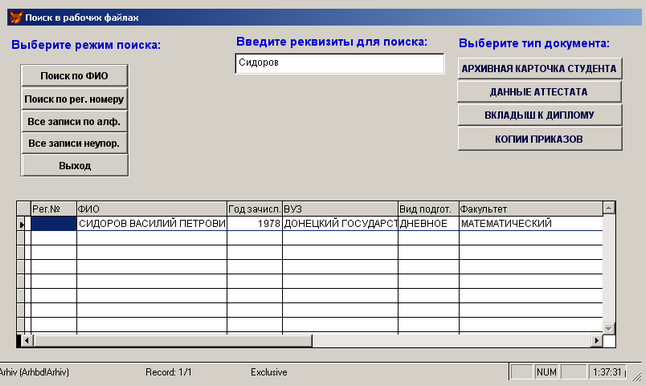Click the 'ВУЗ' column header

(x=340, y=209)
